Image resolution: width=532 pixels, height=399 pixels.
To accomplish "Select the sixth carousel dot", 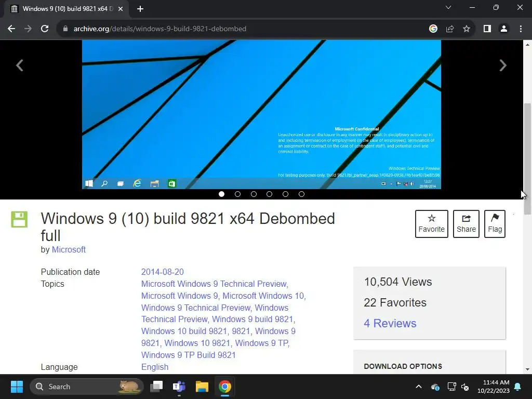I will tap(301, 194).
